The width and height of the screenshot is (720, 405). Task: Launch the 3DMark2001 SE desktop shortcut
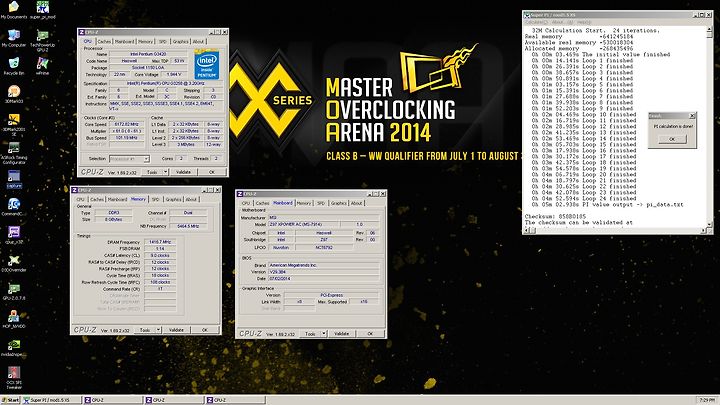(x=14, y=124)
